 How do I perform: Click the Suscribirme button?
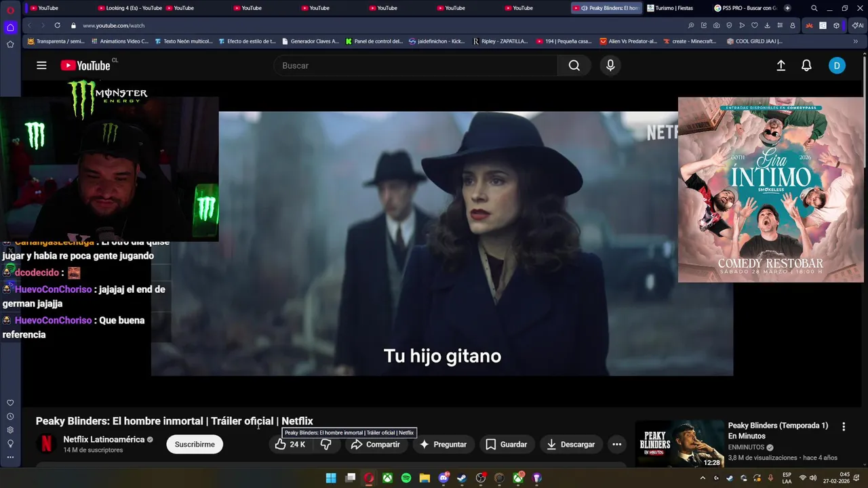[195, 445]
